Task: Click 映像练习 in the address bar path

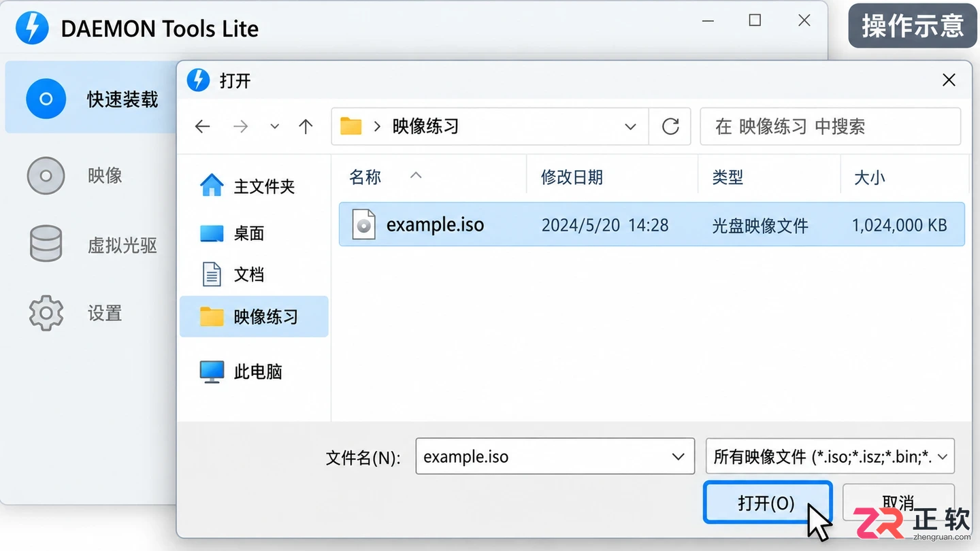Action: (x=425, y=127)
